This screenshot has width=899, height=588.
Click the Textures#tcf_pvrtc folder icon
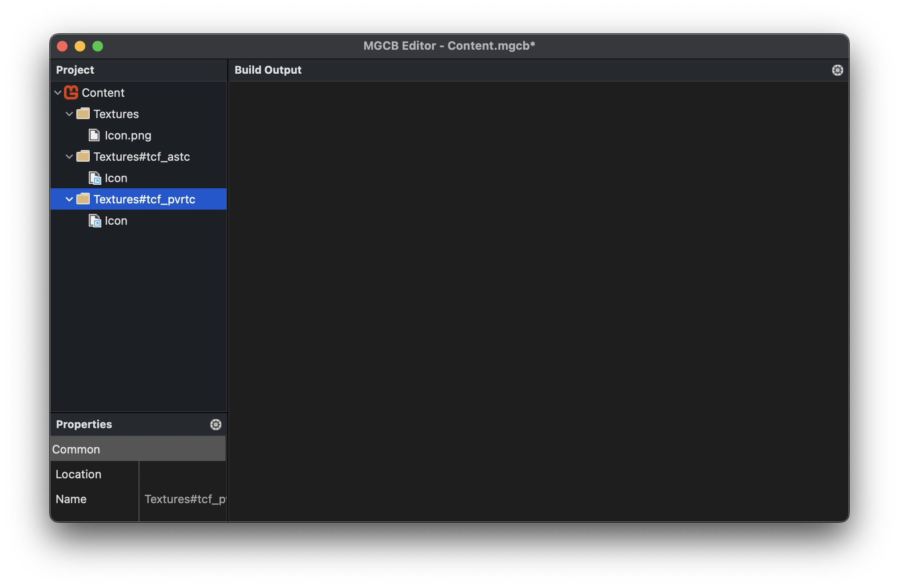point(83,199)
